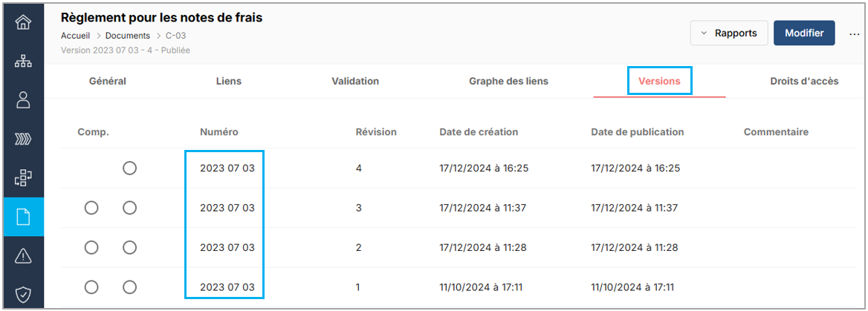Click the Numéro column header
The height and width of the screenshot is (311, 868).
click(218, 132)
